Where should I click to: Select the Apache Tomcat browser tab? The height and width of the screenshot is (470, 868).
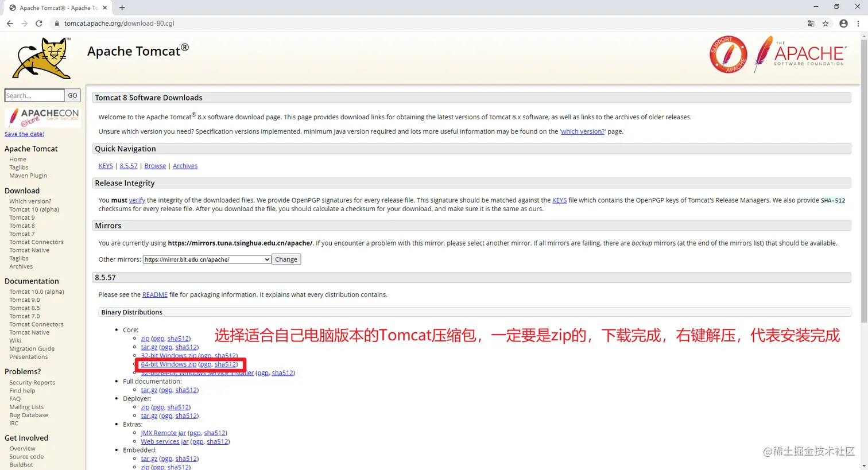pyautogui.click(x=57, y=7)
